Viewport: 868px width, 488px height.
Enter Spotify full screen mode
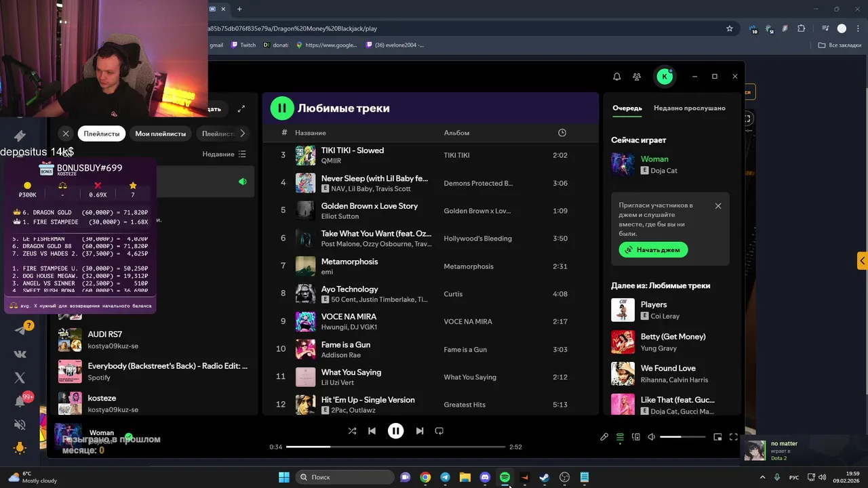tap(733, 437)
